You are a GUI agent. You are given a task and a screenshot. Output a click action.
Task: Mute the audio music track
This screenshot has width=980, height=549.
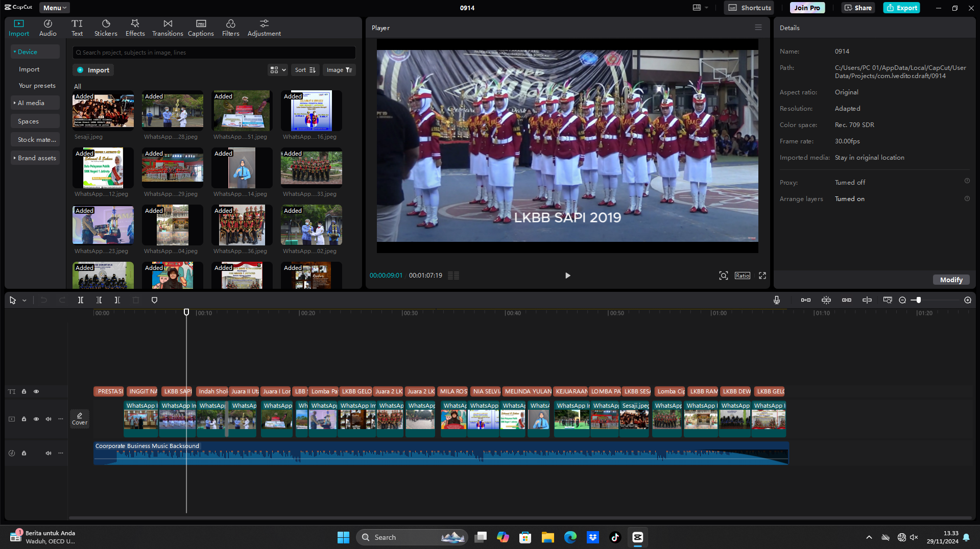(49, 453)
